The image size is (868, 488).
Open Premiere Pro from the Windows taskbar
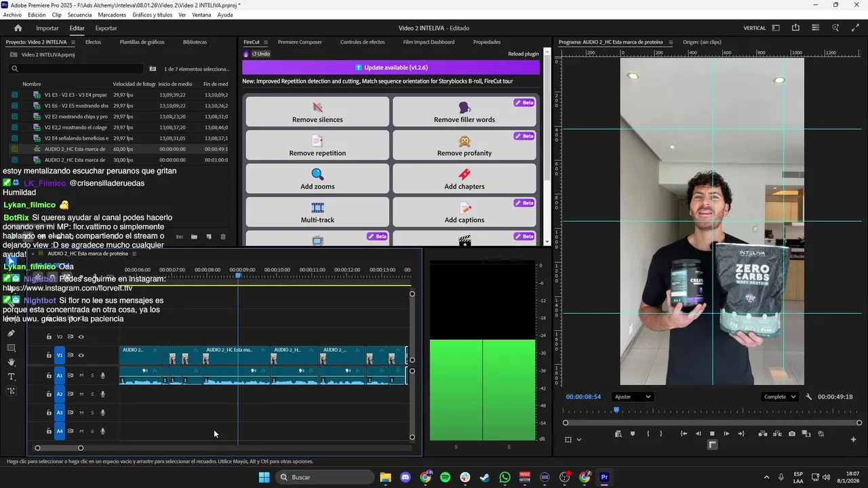(604, 477)
